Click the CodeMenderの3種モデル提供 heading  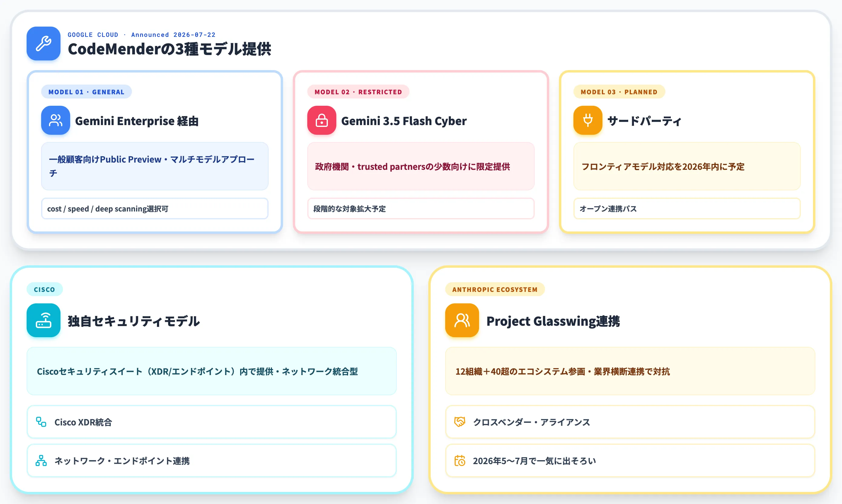click(169, 49)
